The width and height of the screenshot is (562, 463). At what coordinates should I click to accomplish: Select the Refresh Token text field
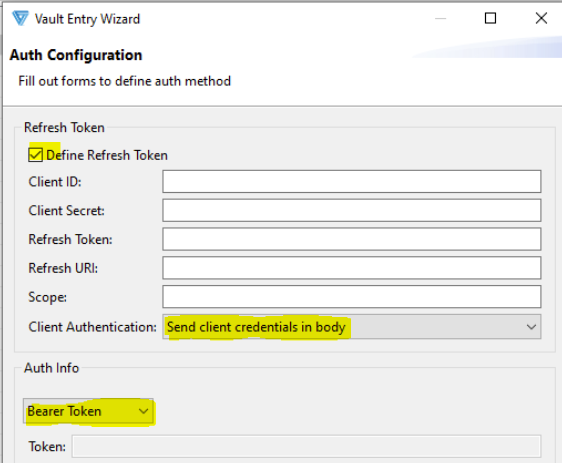click(x=352, y=239)
